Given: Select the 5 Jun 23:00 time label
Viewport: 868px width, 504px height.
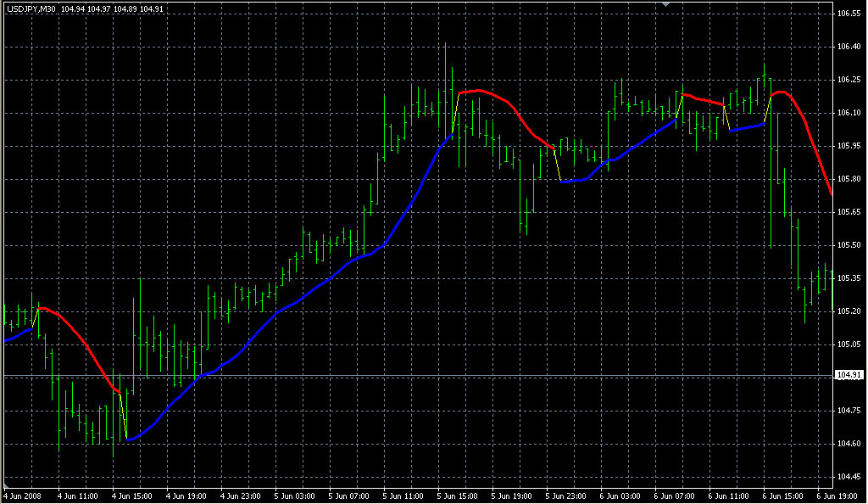Looking at the screenshot, I should 565,496.
